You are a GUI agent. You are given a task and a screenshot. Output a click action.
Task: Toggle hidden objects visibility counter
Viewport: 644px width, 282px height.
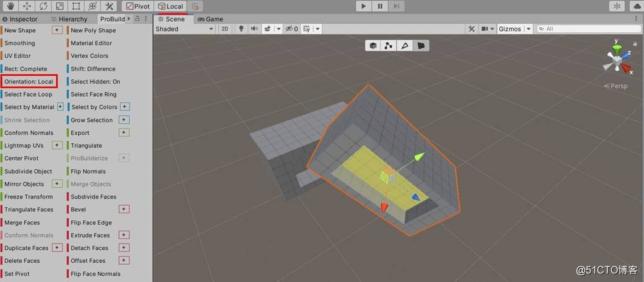tap(291, 29)
